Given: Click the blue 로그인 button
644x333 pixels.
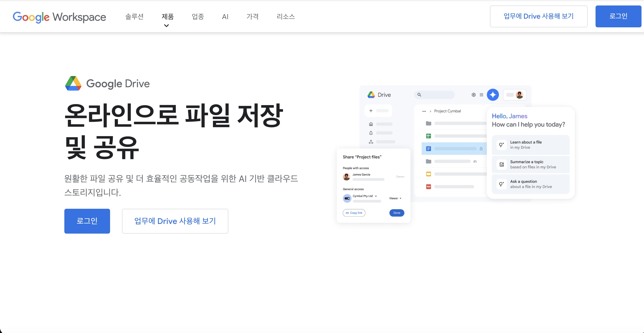Looking at the screenshot, I should (x=87, y=221).
